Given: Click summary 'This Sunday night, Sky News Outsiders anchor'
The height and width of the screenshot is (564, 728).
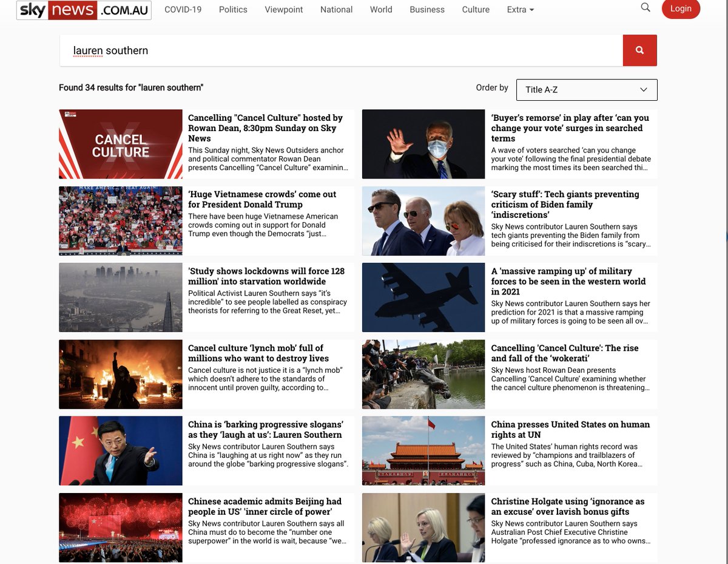Looking at the screenshot, I should pos(268,158).
